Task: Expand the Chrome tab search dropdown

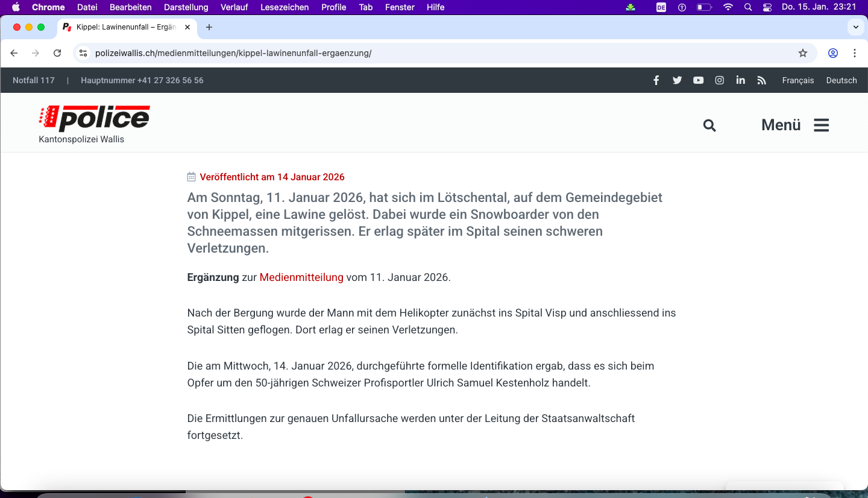Action: [x=855, y=27]
